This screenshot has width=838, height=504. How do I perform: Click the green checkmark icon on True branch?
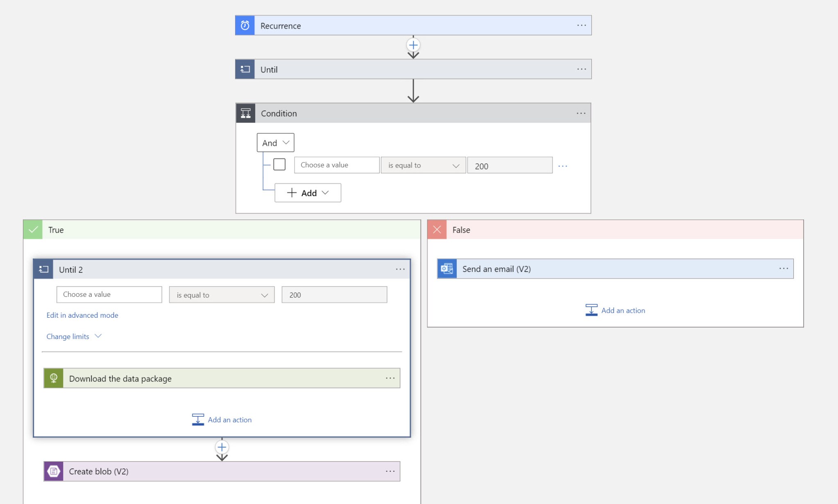click(33, 230)
